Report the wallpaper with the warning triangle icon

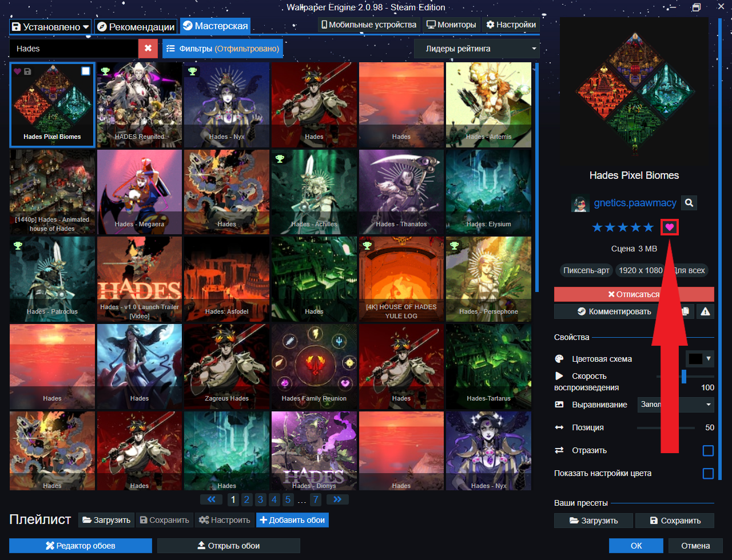[705, 311]
